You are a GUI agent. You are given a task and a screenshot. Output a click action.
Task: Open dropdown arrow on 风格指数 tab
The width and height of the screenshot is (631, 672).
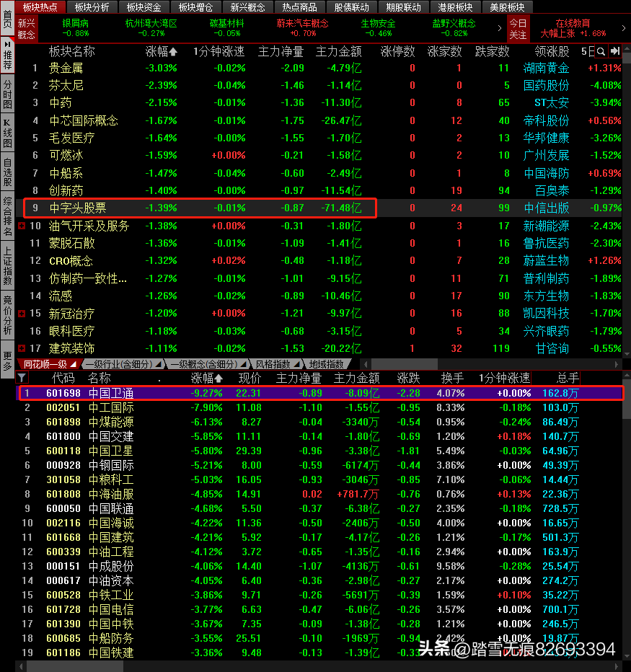pos(296,364)
